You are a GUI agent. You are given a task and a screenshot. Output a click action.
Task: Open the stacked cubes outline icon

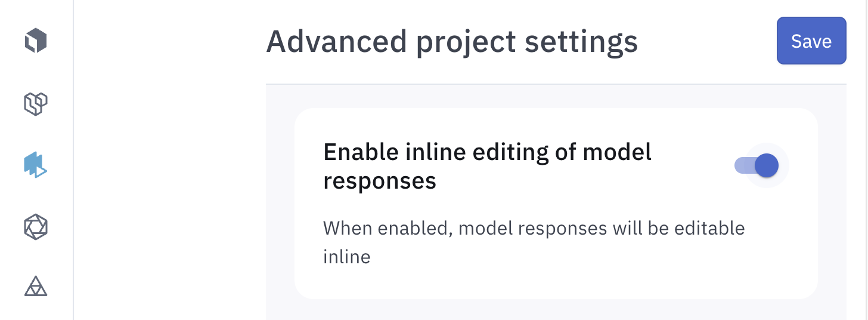coord(36,104)
